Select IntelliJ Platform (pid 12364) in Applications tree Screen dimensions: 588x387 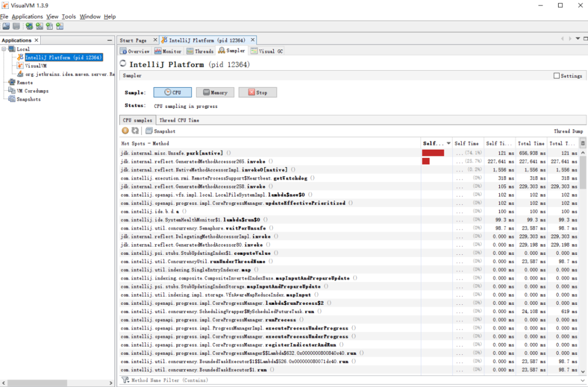(63, 57)
